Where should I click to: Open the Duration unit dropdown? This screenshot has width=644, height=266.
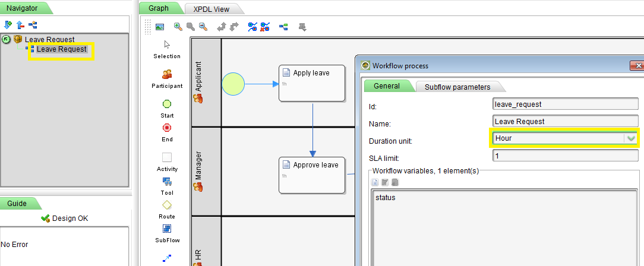coord(631,138)
